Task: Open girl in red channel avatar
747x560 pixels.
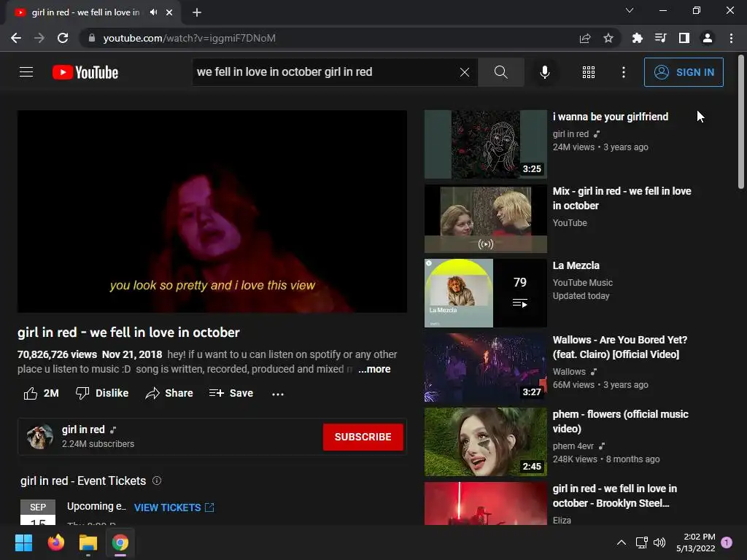Action: coord(39,437)
